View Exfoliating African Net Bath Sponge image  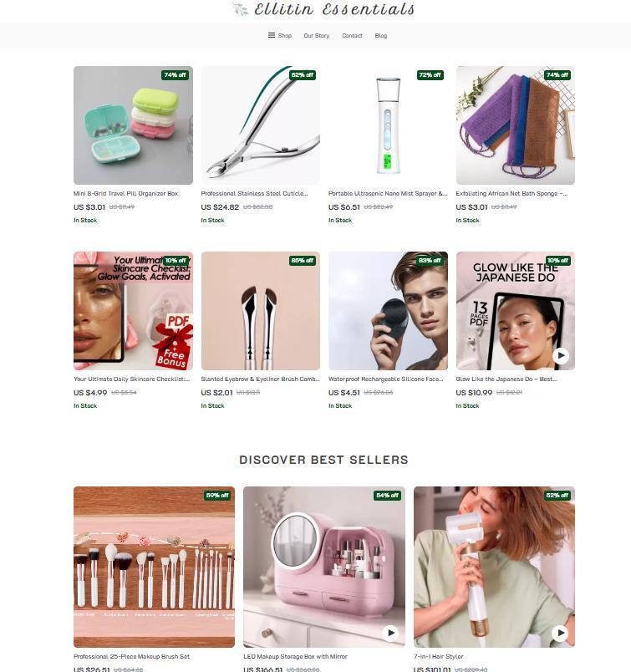tap(516, 125)
